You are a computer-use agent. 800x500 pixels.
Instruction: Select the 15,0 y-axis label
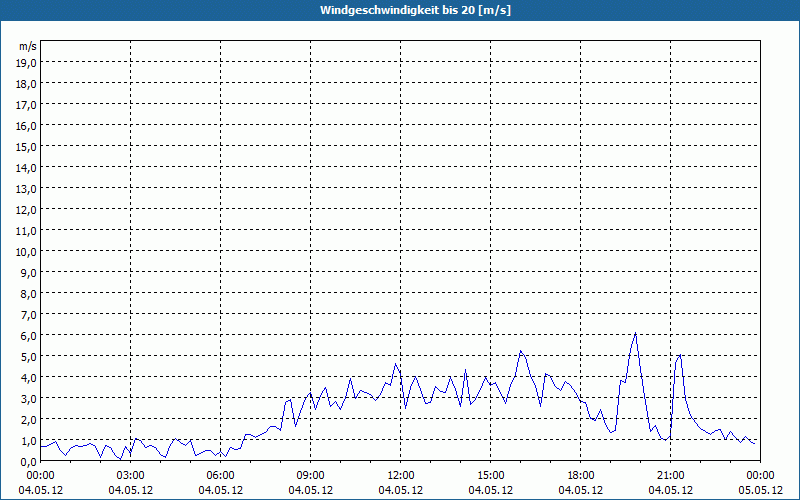(27, 147)
